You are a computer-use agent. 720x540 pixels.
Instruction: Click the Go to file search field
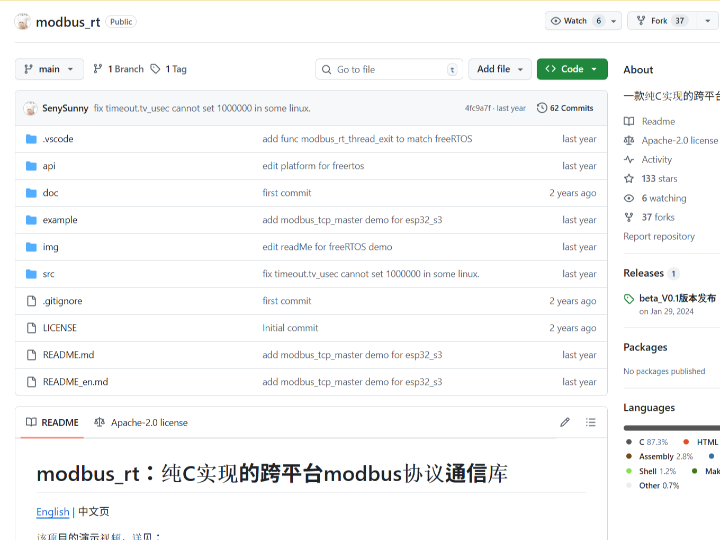[389, 69]
